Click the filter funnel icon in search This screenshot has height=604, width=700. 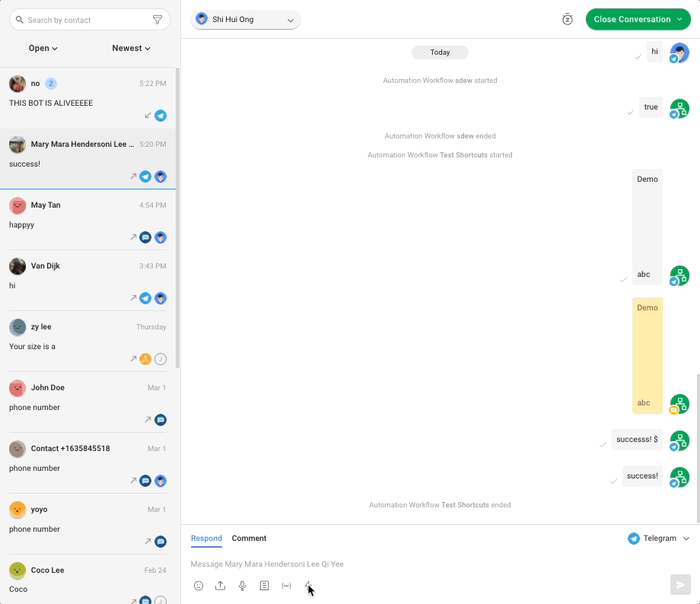(x=157, y=21)
